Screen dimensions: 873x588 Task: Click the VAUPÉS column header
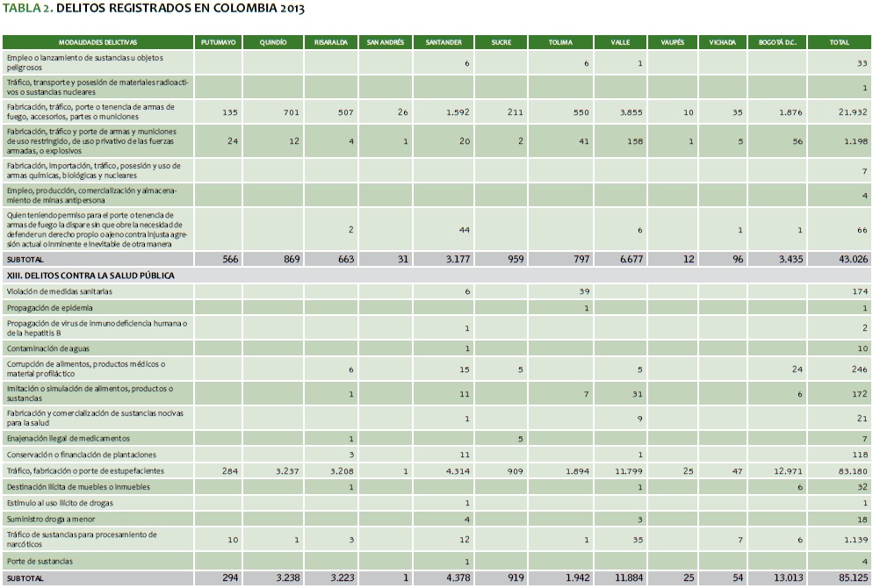[671, 42]
